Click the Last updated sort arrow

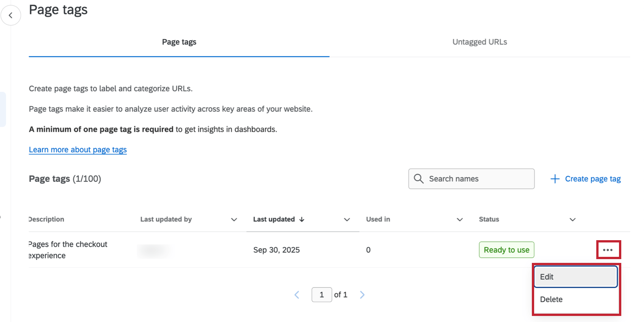pyautogui.click(x=302, y=219)
